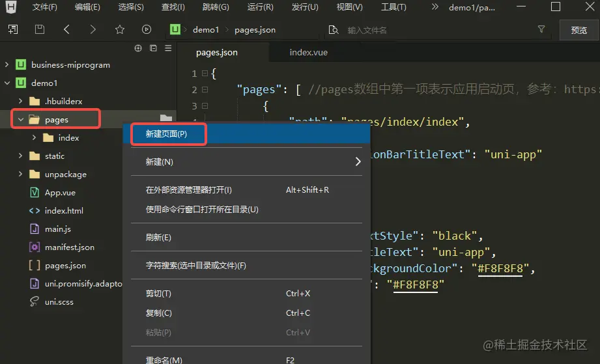This screenshot has width=600, height=364.
Task: Click demo1 in the breadcrumb path
Action: [206, 30]
